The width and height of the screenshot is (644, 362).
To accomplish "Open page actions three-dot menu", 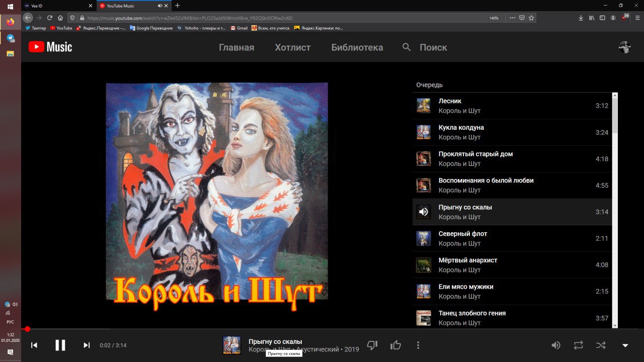I will pos(512,18).
